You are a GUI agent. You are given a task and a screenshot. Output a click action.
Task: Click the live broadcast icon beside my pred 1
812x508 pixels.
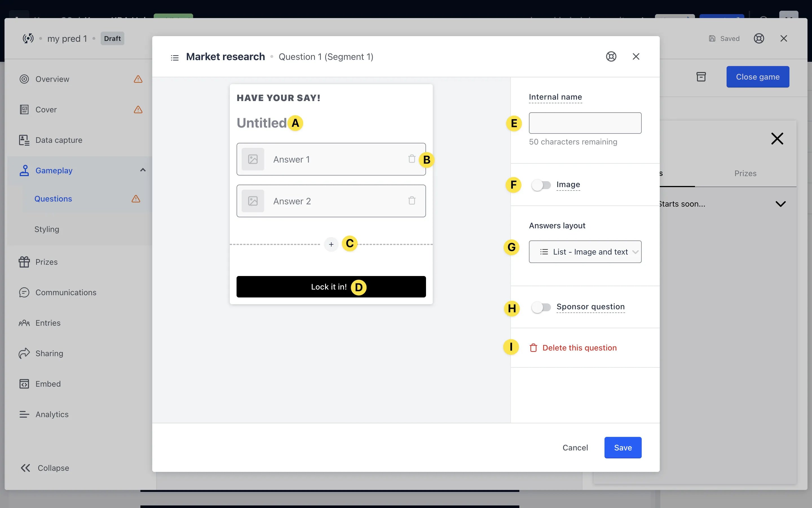(x=28, y=38)
